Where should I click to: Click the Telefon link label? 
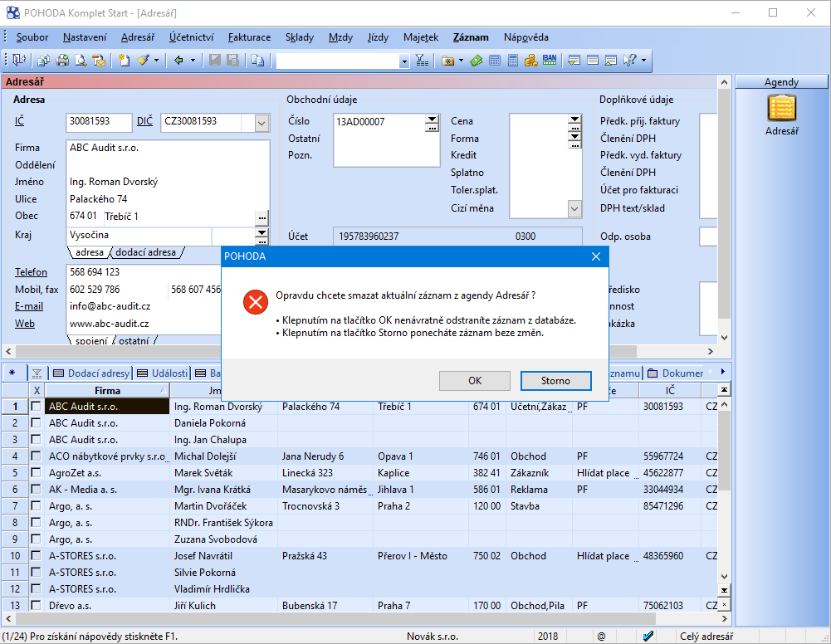coord(31,272)
